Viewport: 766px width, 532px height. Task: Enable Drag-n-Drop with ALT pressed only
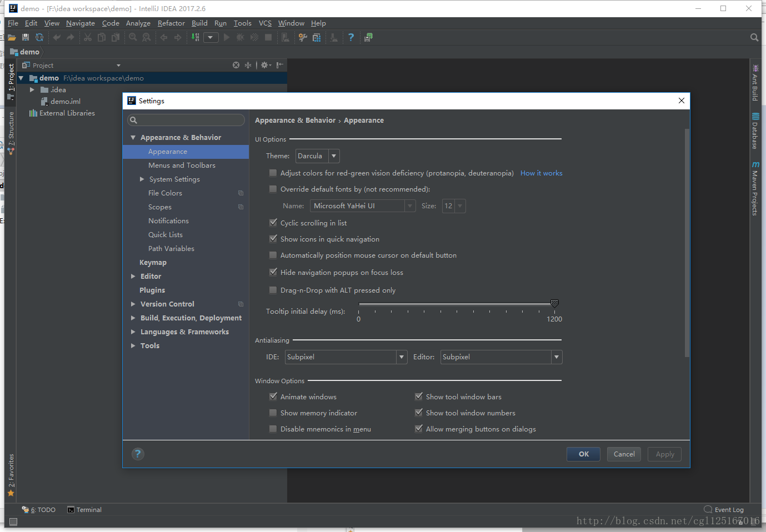273,290
